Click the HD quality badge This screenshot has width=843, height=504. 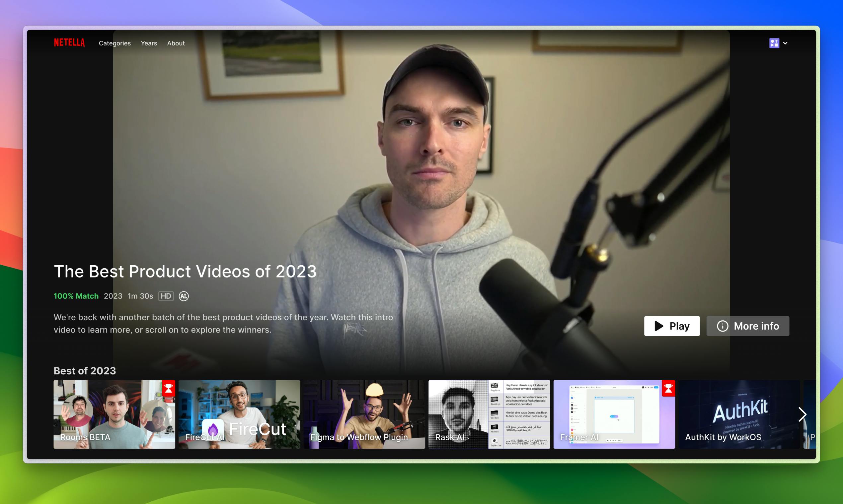pyautogui.click(x=166, y=296)
